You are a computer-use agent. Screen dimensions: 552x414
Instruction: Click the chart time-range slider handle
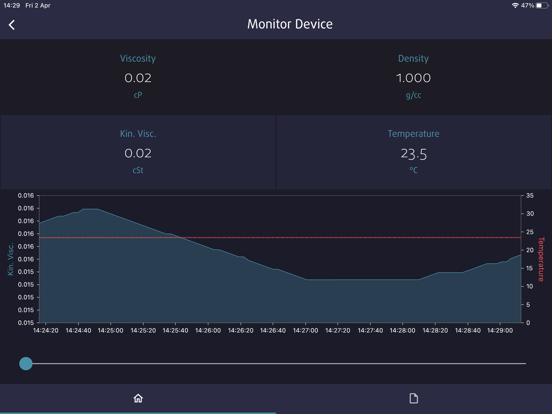tap(26, 363)
